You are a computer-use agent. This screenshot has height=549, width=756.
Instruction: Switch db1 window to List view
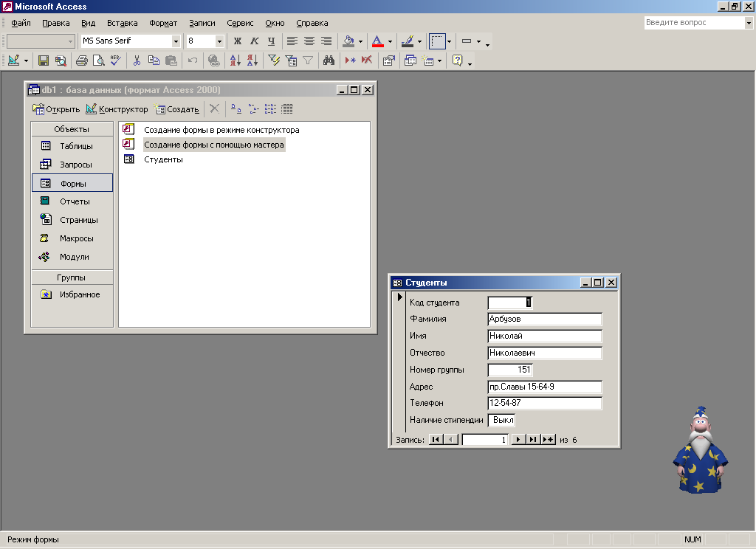pyautogui.click(x=270, y=109)
